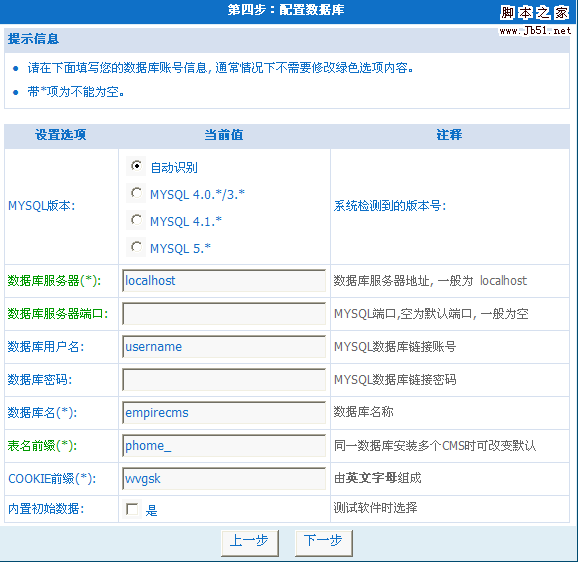
Task: Click the 自动识别 option label text
Action: click(174, 168)
